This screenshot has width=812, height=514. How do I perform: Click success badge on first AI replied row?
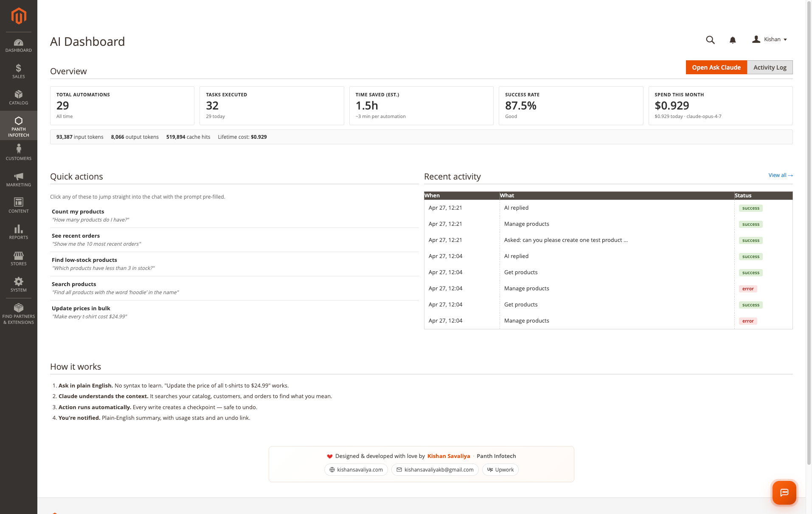click(751, 208)
